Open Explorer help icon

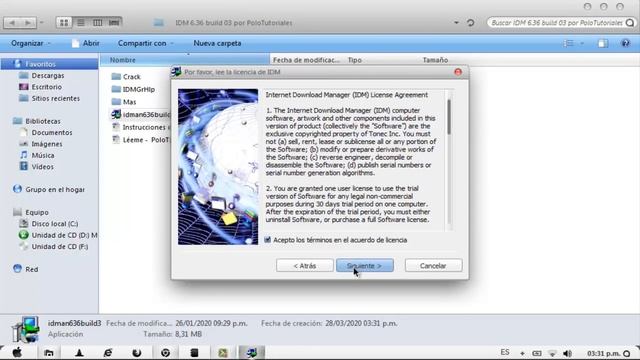625,43
